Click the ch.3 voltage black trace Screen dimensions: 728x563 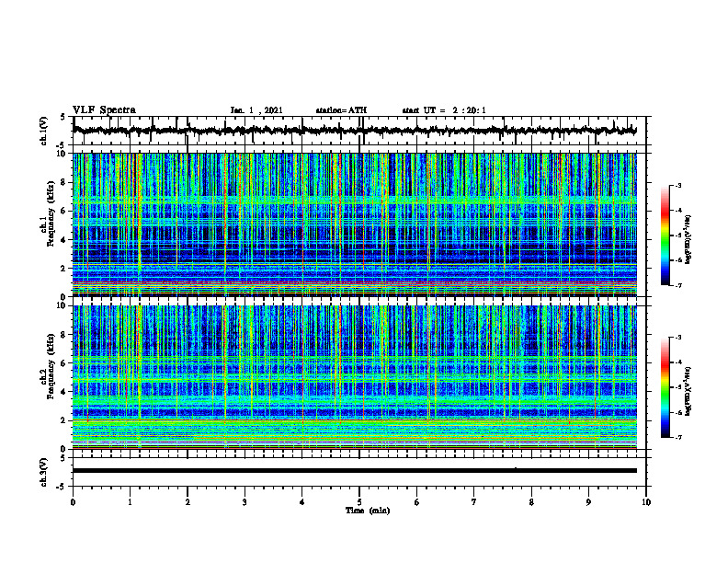(x=355, y=471)
